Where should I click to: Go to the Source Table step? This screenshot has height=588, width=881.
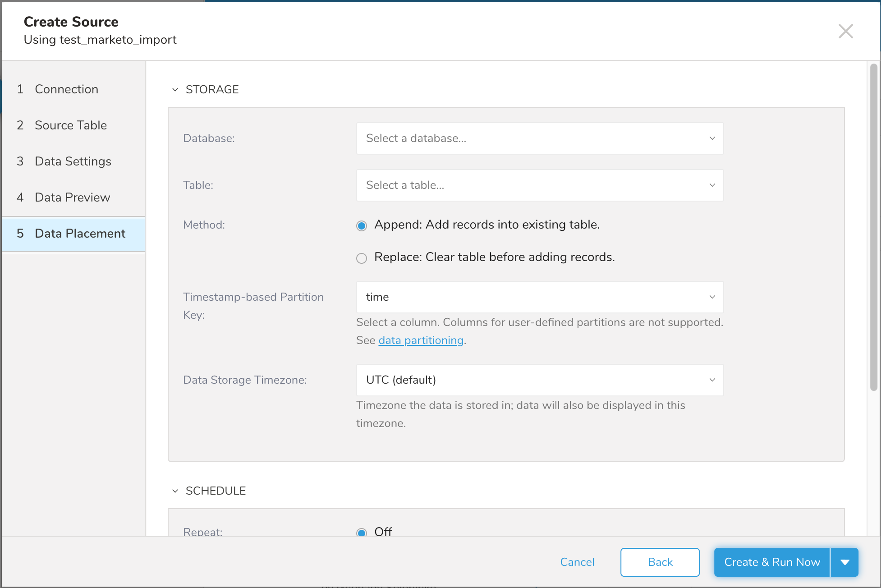[71, 125]
